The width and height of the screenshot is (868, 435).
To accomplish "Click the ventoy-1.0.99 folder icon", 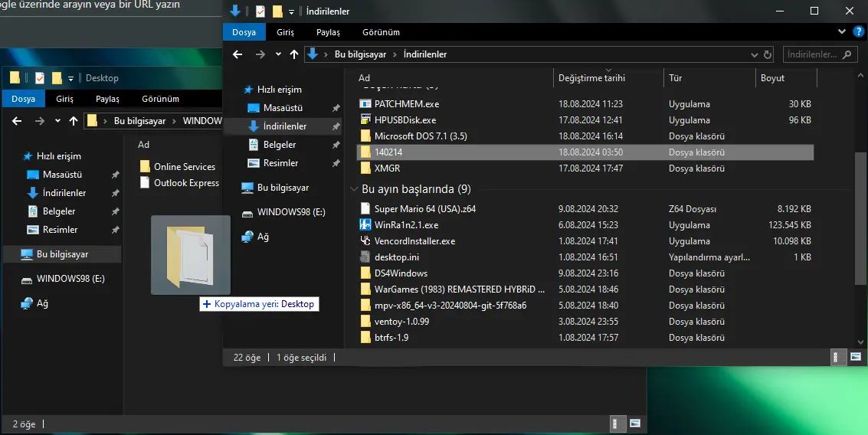I will click(x=365, y=321).
